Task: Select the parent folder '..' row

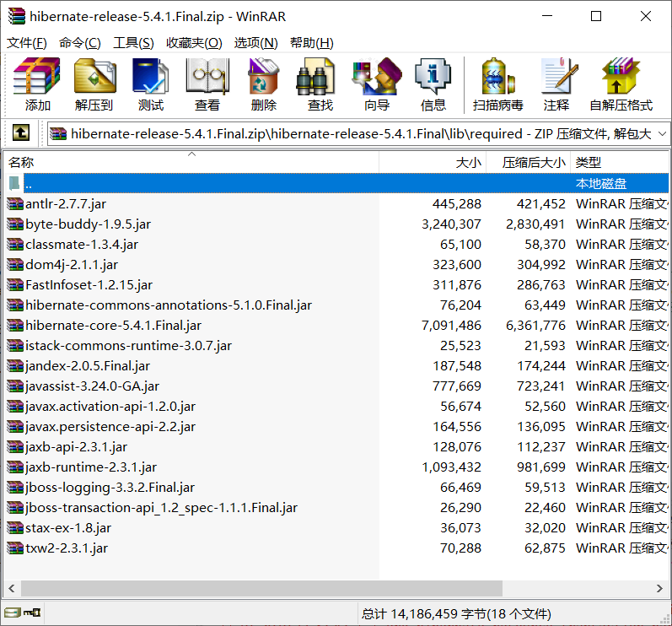Action: pos(337,184)
